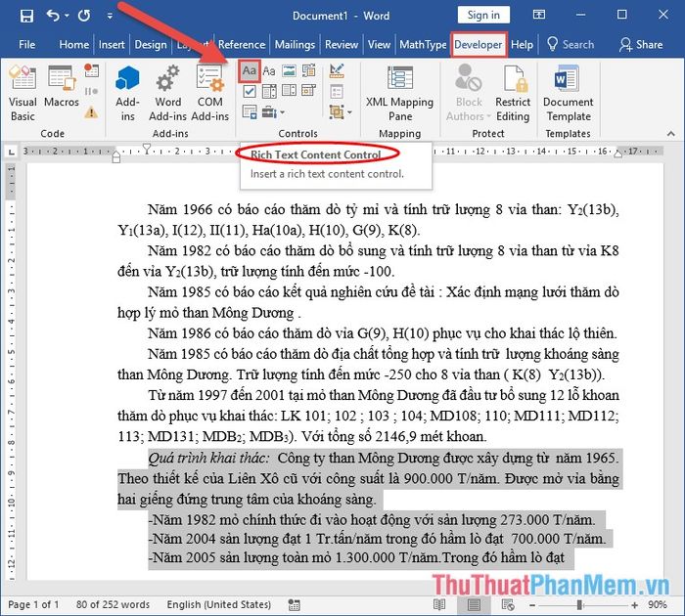Click the Sign in button
Screen dimensions: 685x616
483,16
